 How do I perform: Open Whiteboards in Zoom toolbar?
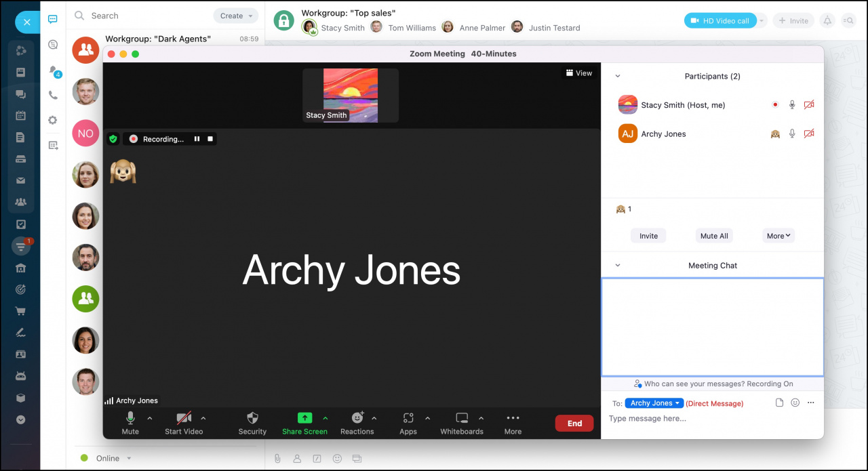(462, 424)
